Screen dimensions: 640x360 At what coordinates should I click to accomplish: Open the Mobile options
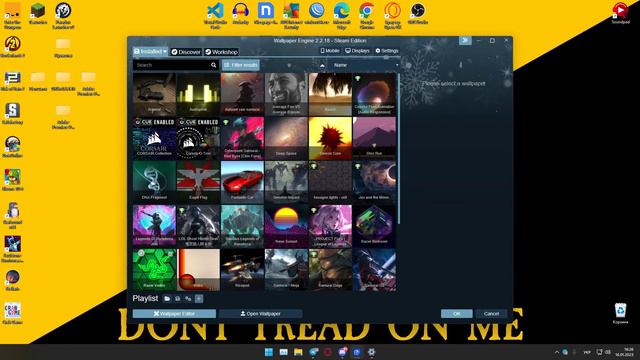[330, 51]
